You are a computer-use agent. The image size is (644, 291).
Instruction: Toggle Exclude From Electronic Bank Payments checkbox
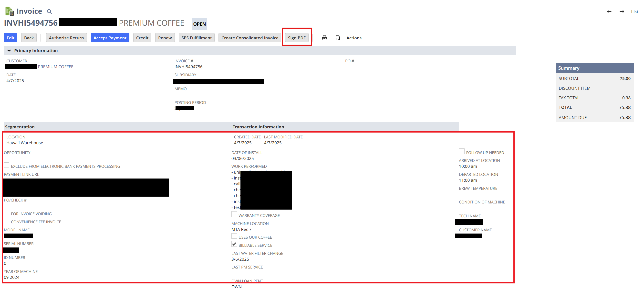(7, 165)
